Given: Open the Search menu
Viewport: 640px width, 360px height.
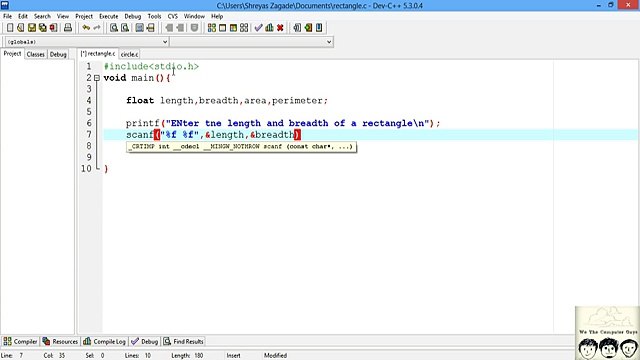Looking at the screenshot, I should 42,16.
